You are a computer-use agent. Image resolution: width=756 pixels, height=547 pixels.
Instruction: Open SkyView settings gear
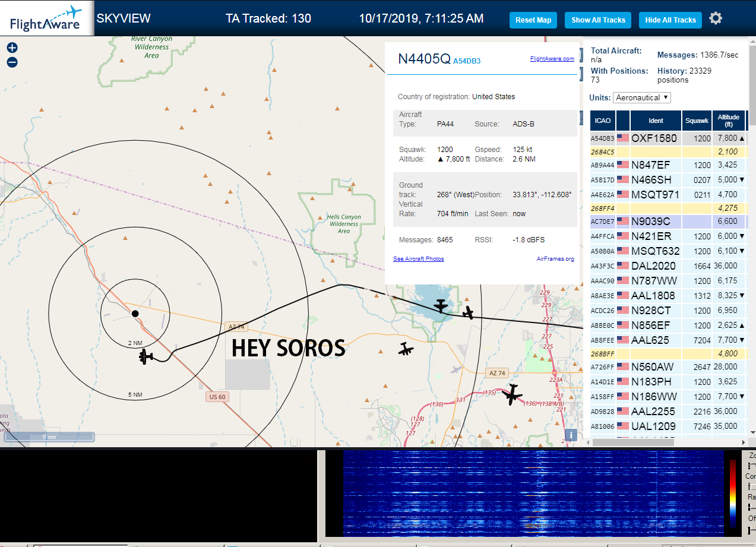coord(716,18)
